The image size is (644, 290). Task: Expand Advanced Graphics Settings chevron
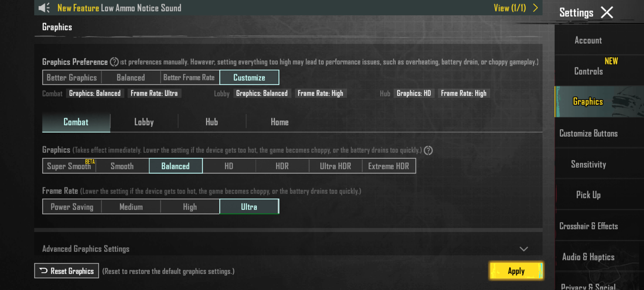coord(524,249)
